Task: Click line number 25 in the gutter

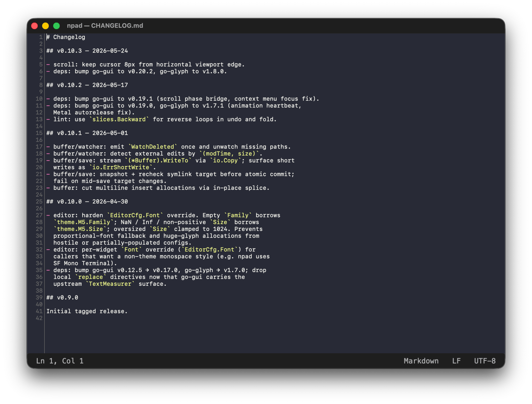Action: [x=39, y=202]
